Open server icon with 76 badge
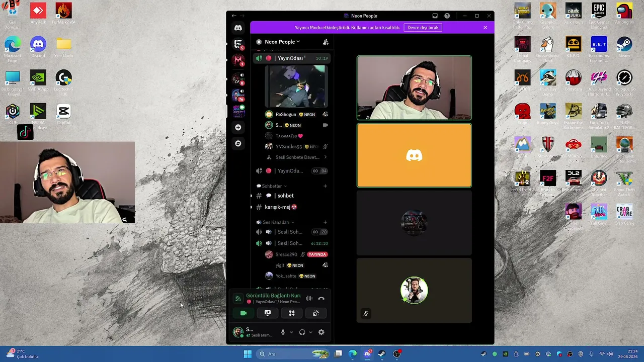 coord(238,94)
